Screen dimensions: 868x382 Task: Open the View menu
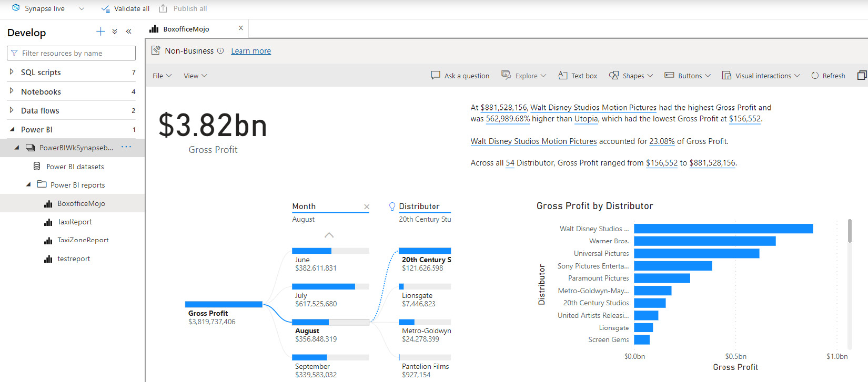[195, 76]
